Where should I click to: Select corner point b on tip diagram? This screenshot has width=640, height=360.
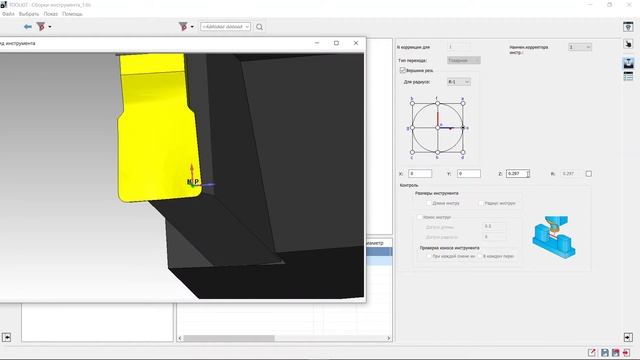click(412, 103)
